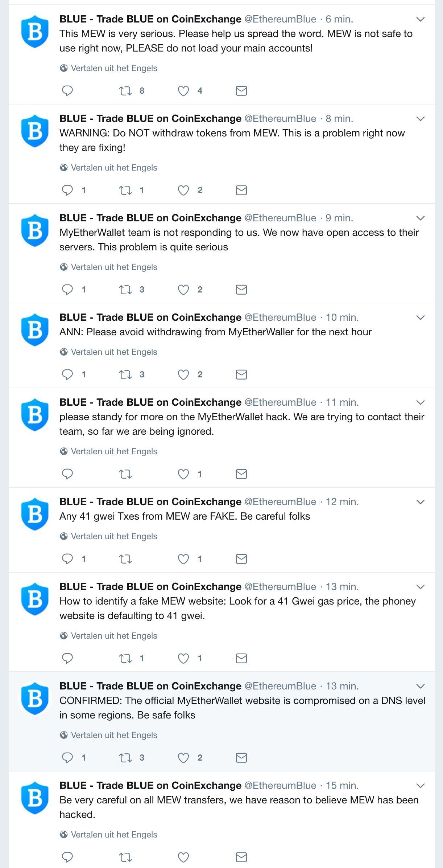Expand options chevron on the '6 min.' tweet
The image size is (443, 868).
coord(421,19)
